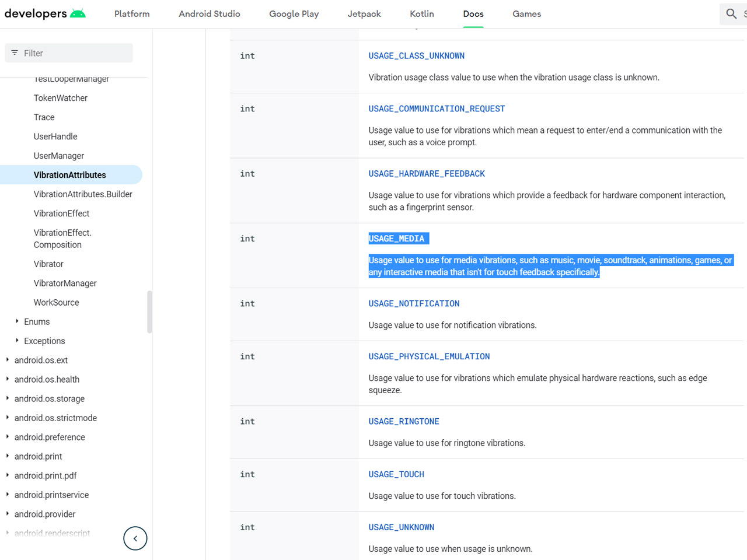Go to the Google Play tab

coord(294,14)
